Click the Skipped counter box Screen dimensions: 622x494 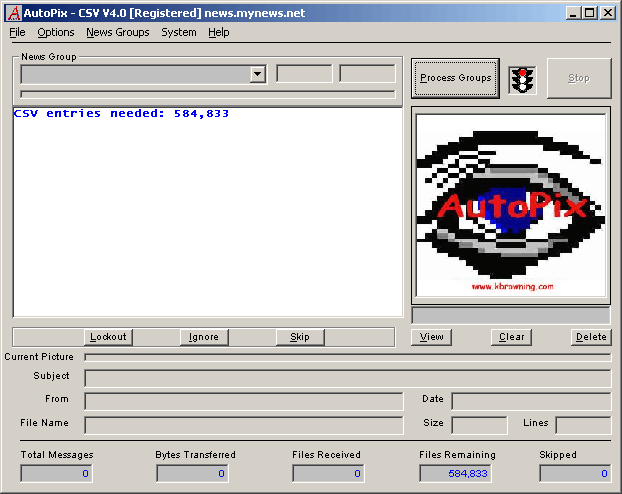pos(575,473)
